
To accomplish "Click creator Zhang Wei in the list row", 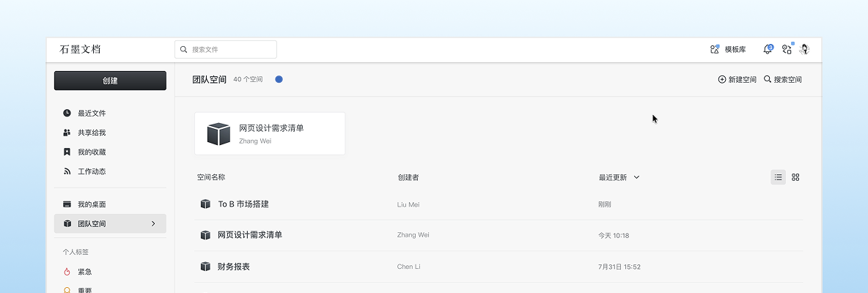I will (413, 235).
